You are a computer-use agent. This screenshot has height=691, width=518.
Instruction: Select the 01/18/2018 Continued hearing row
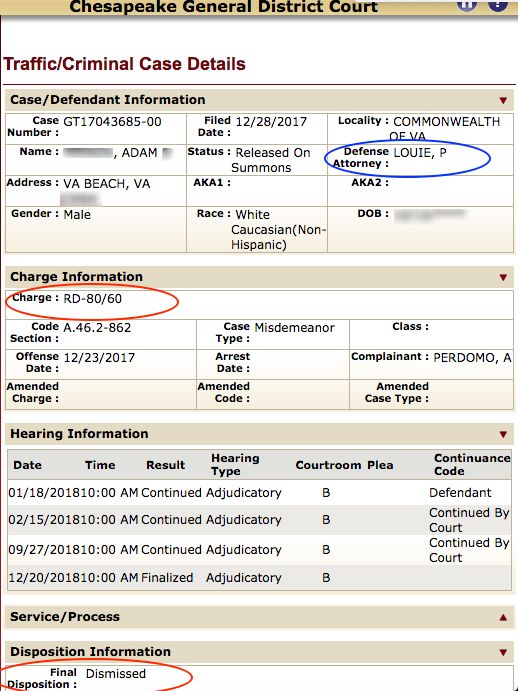pyautogui.click(x=259, y=492)
